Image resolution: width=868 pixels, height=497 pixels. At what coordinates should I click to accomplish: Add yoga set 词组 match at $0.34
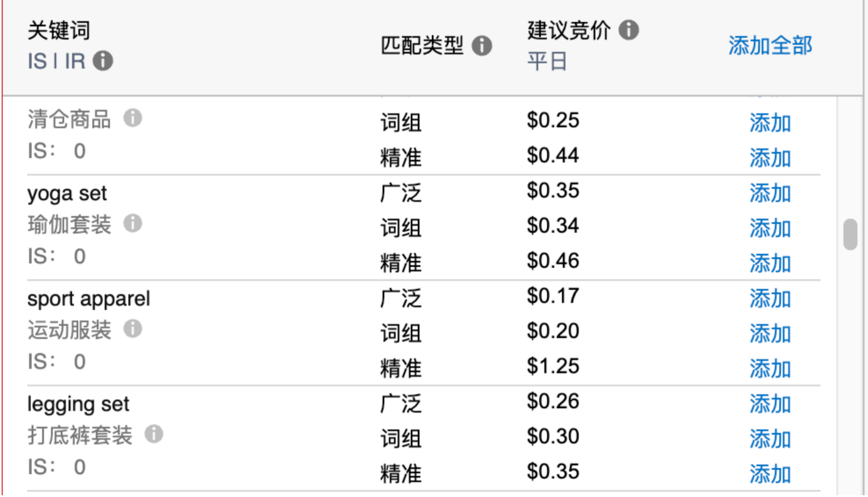tap(770, 229)
